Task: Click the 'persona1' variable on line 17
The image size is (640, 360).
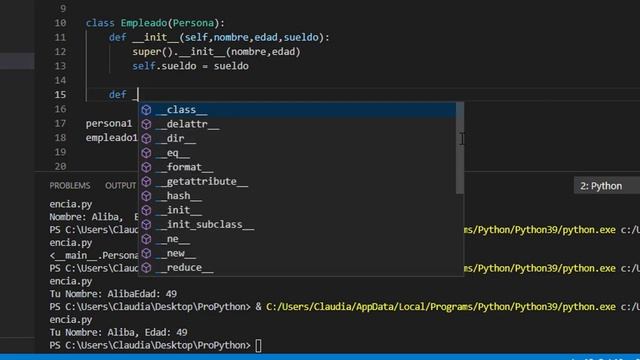Action: pos(109,123)
